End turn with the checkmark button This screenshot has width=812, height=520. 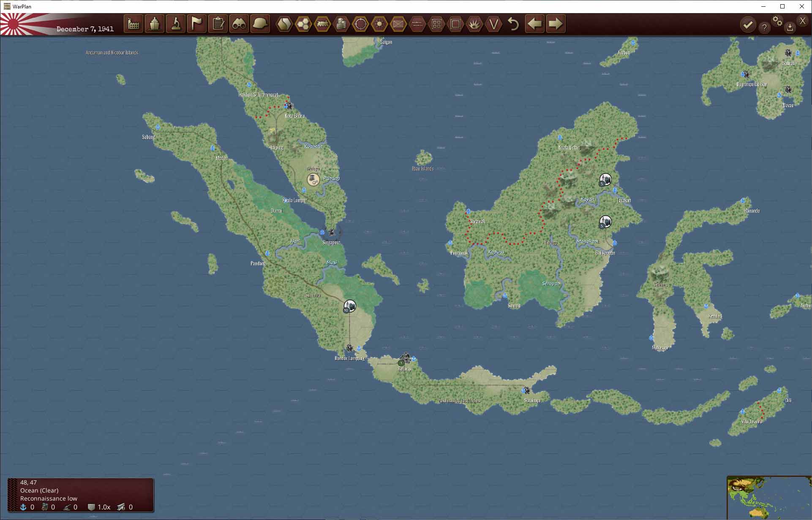tap(748, 25)
